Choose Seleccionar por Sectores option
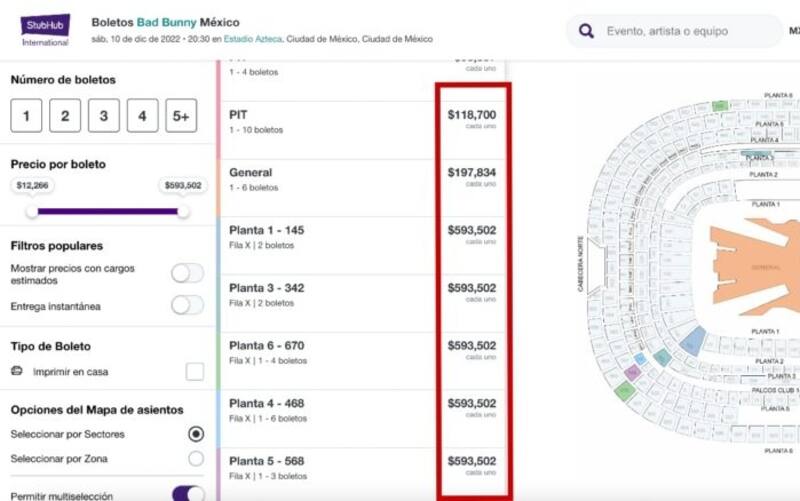The image size is (800, 501). (x=196, y=434)
